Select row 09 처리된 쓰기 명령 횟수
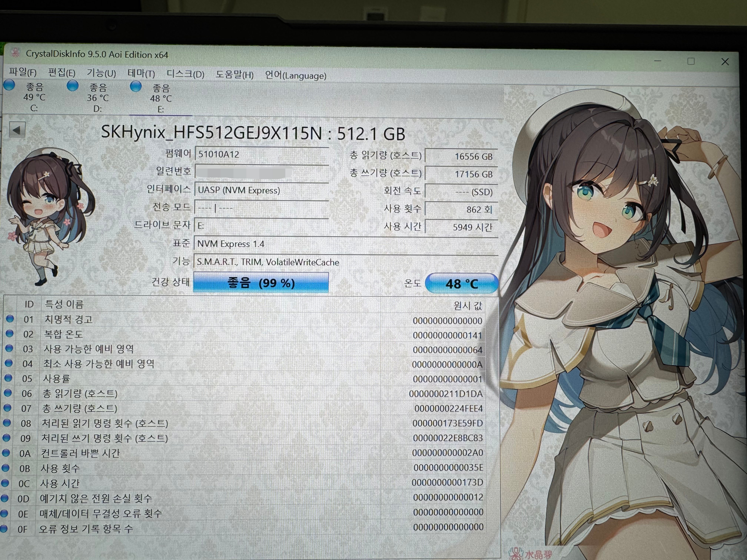 coord(250,438)
